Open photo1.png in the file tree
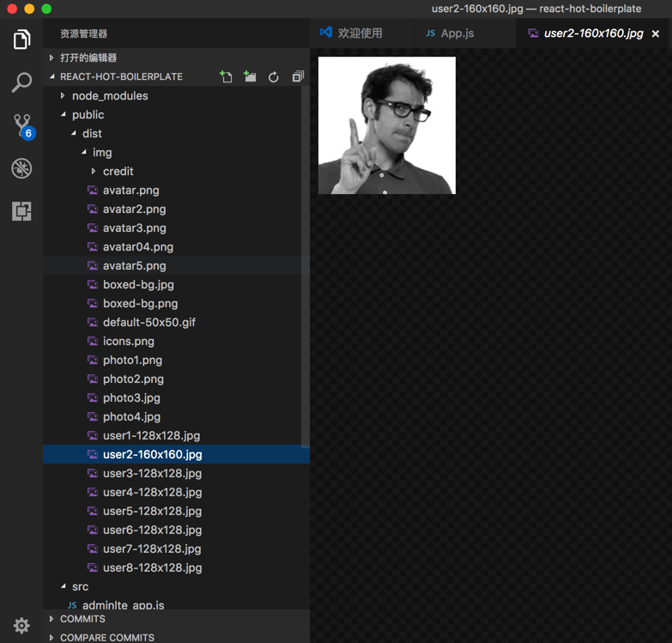Screen dimensions: 672x643 coord(176,360)
